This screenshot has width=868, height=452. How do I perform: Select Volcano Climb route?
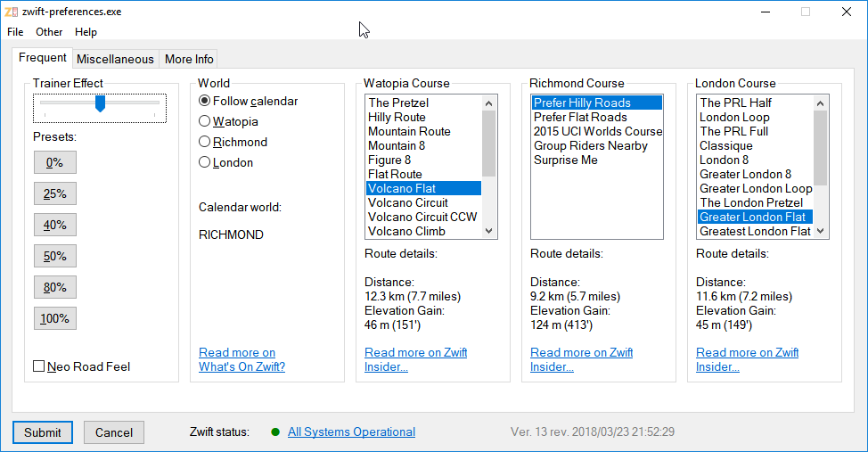click(423, 231)
